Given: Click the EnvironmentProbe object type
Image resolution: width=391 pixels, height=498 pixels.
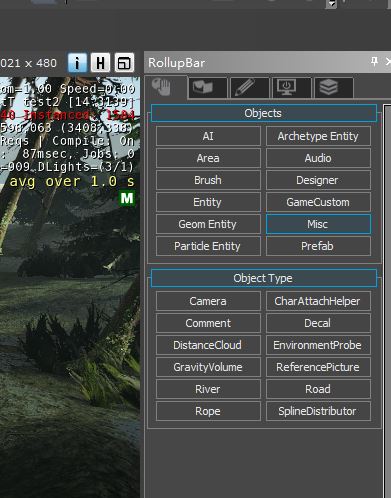Looking at the screenshot, I should [318, 345].
